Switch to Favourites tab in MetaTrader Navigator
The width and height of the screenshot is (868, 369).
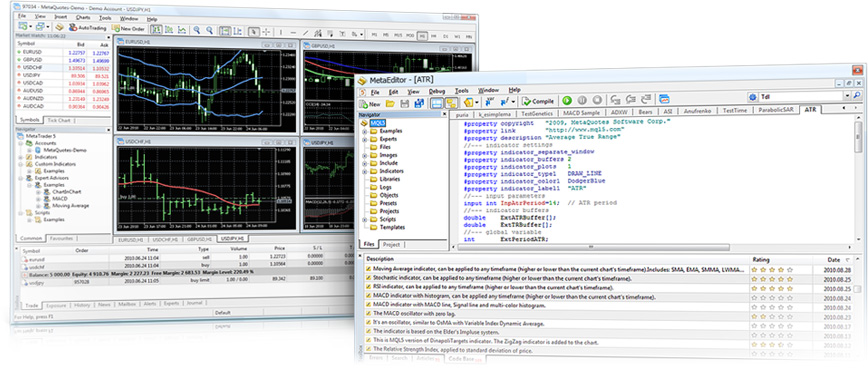click(60, 238)
